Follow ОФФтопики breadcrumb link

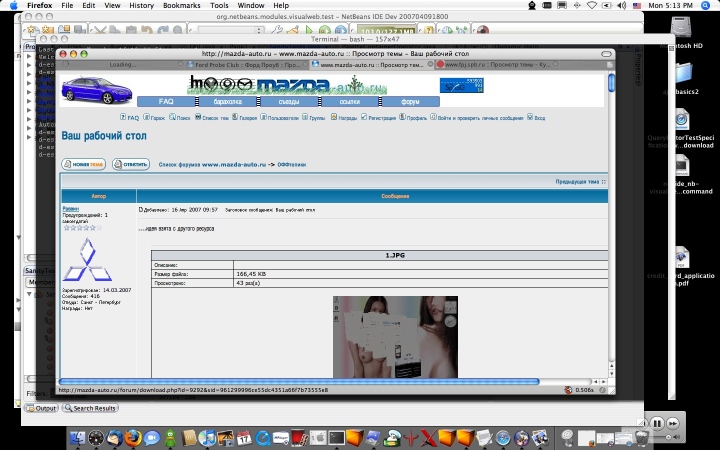pos(292,164)
